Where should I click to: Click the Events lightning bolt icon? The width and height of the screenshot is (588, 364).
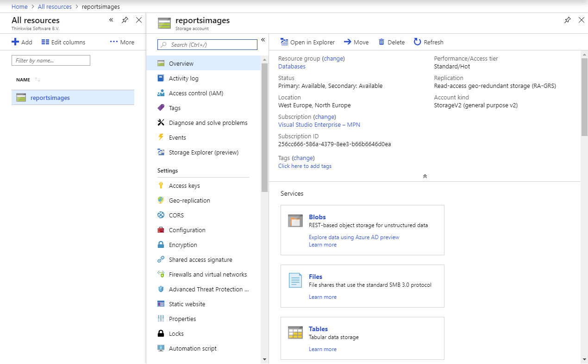tap(161, 137)
